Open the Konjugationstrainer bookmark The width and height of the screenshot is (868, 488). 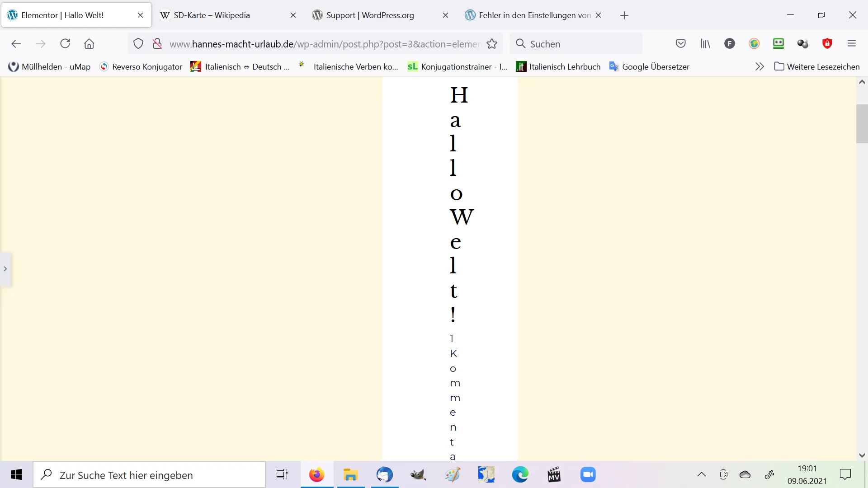click(x=458, y=67)
